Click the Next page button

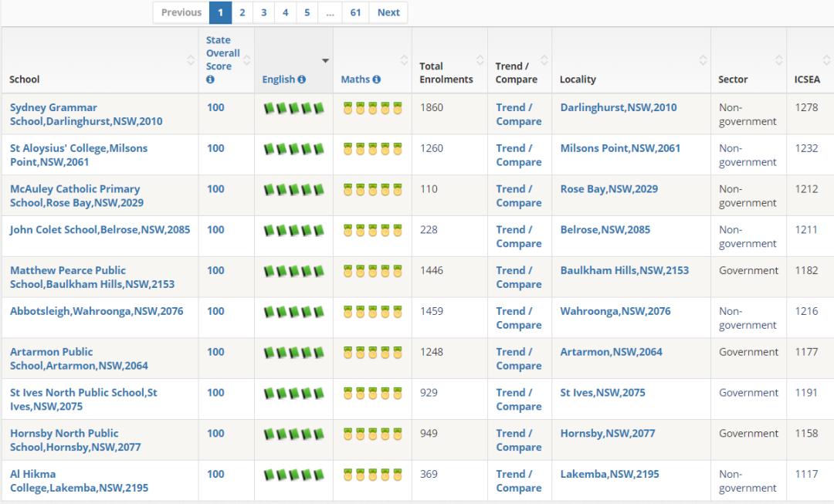pyautogui.click(x=388, y=13)
